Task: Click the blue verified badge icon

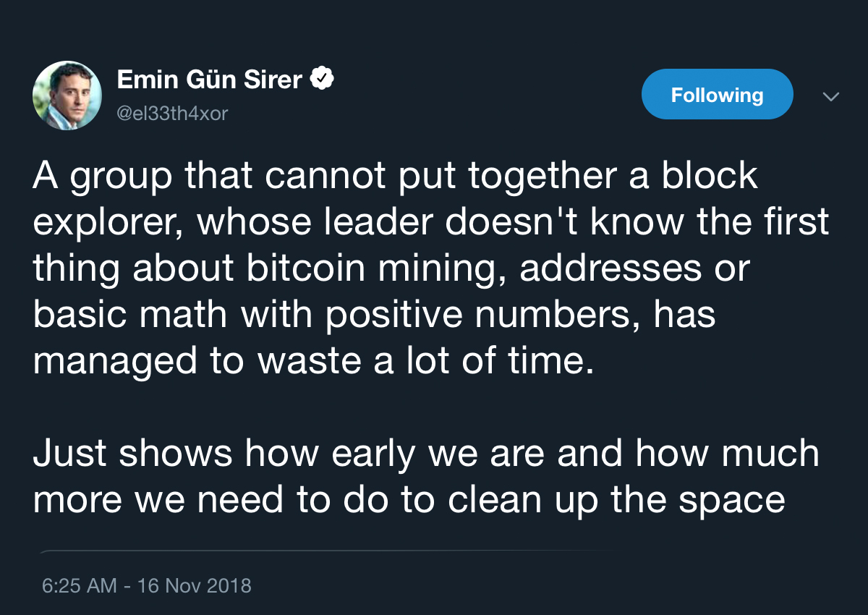Action: point(321,79)
